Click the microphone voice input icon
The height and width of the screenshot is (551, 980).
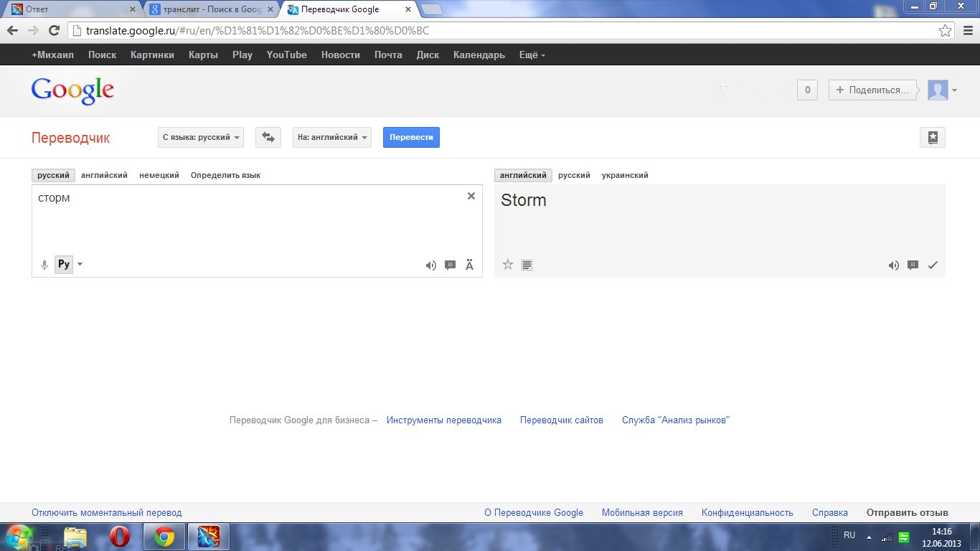44,265
